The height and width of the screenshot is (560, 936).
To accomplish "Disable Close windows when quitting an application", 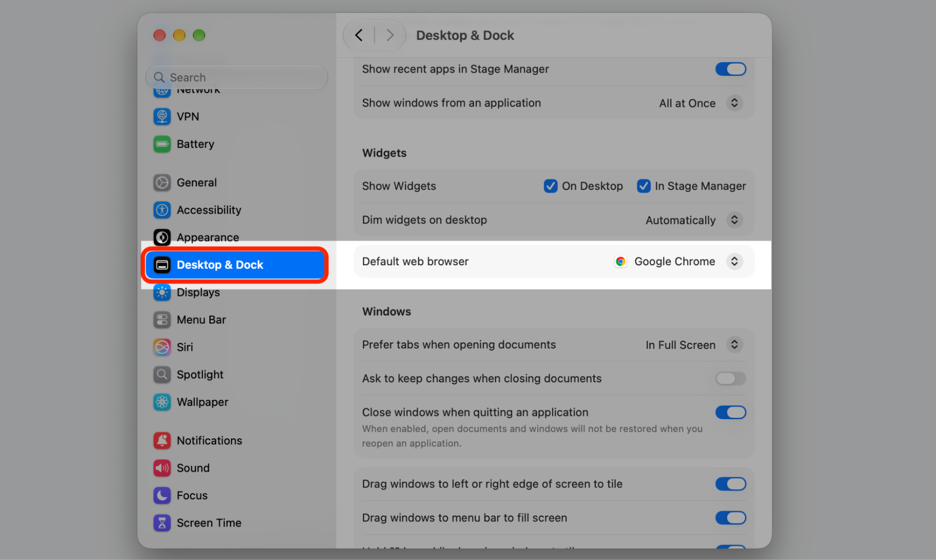I will tap(730, 413).
